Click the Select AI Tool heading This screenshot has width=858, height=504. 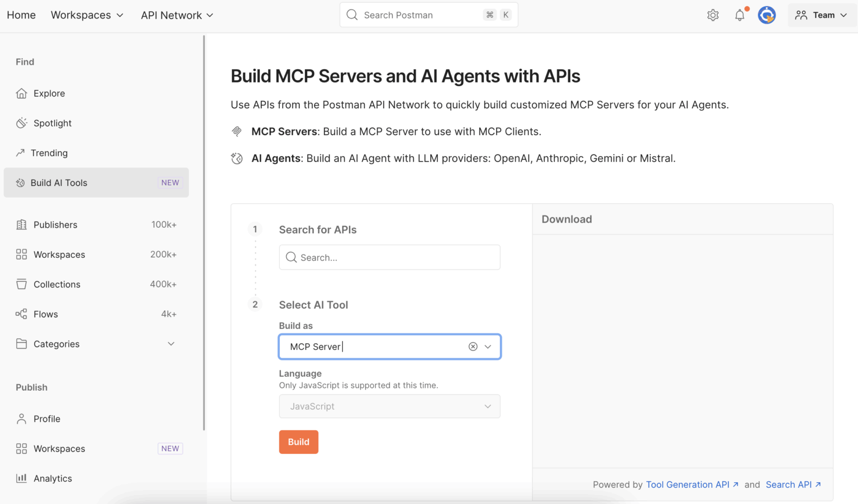313,305
